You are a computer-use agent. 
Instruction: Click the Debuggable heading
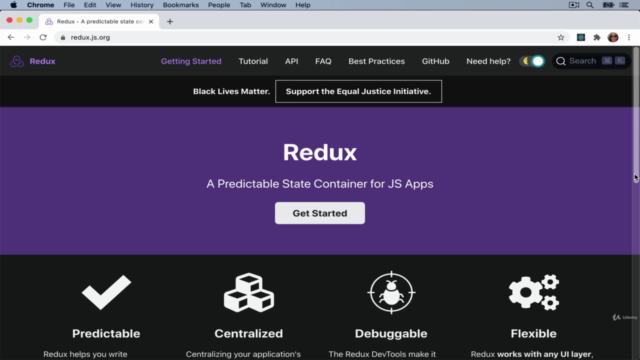(x=391, y=333)
